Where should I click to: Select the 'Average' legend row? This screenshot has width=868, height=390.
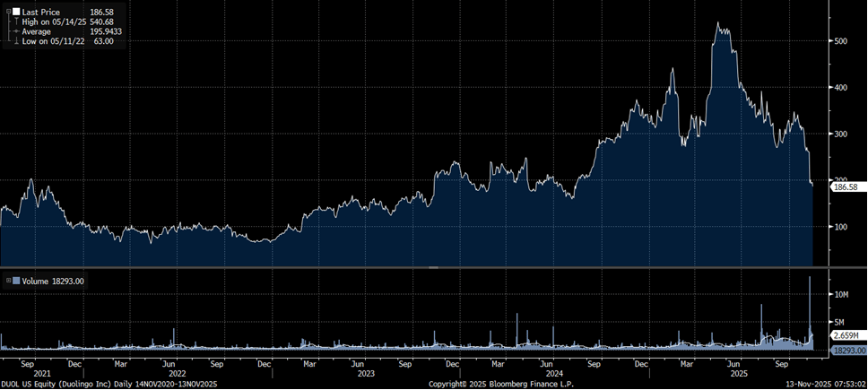(37, 31)
